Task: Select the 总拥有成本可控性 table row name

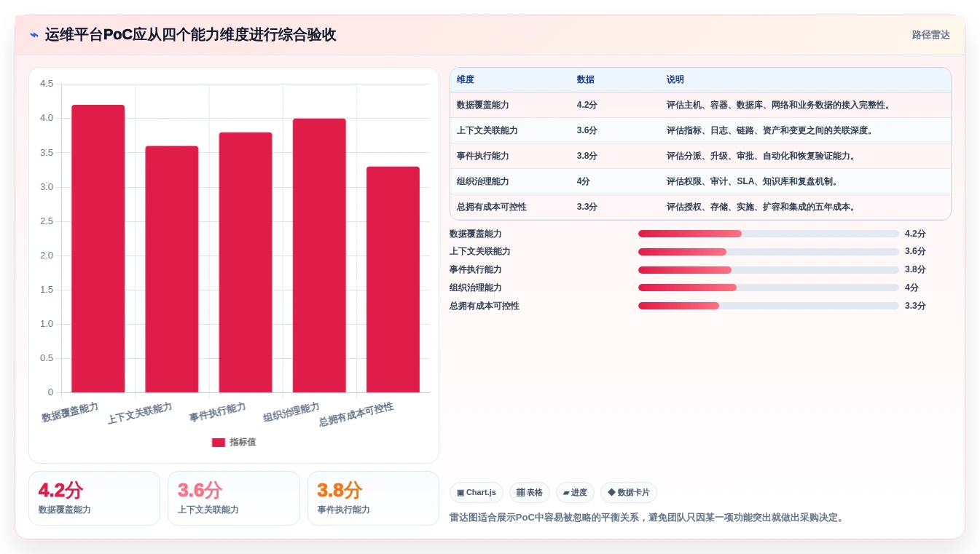Action: point(492,207)
